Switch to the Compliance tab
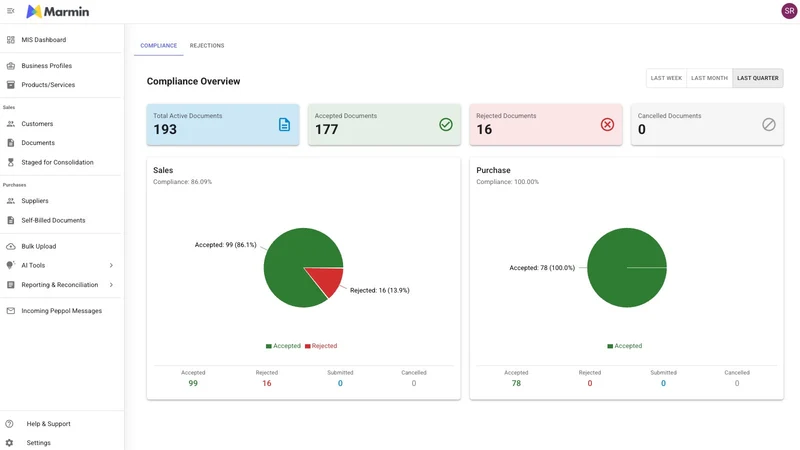The height and width of the screenshot is (450, 800). point(159,45)
